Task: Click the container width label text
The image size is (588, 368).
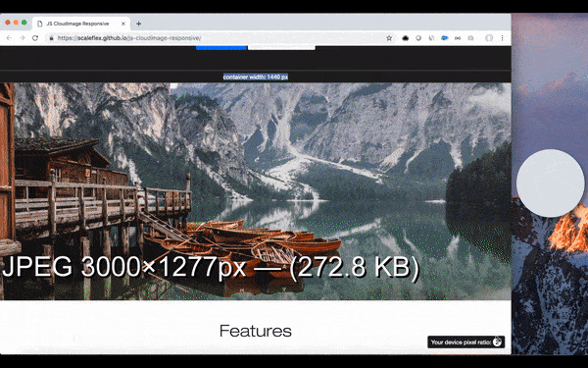Action: (256, 77)
